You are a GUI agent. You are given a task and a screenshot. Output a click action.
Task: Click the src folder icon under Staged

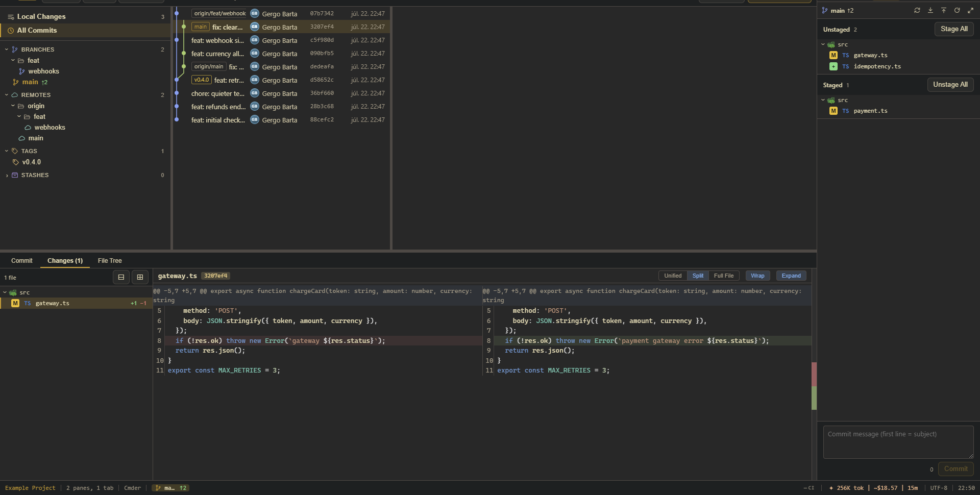point(831,101)
